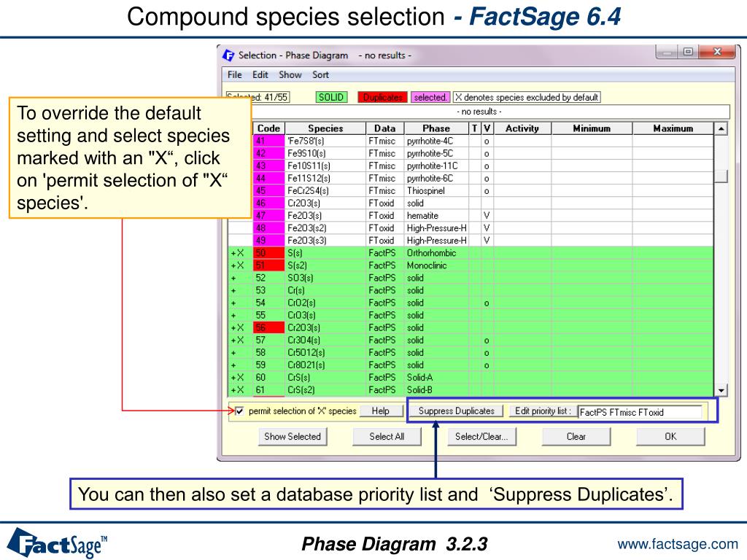The width and height of the screenshot is (747, 560).
Task: Click the red Duplicates legend label
Action: 382,97
